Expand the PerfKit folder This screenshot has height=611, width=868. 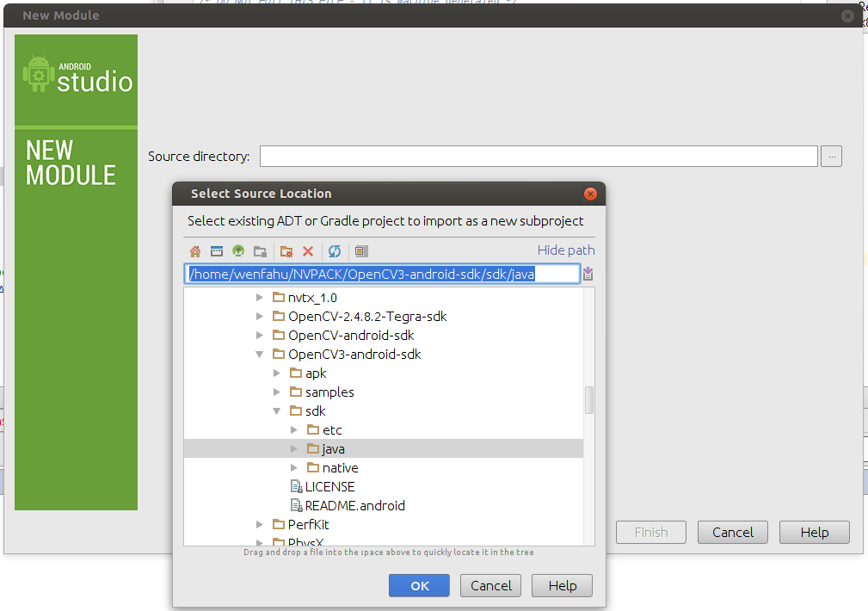(x=259, y=525)
